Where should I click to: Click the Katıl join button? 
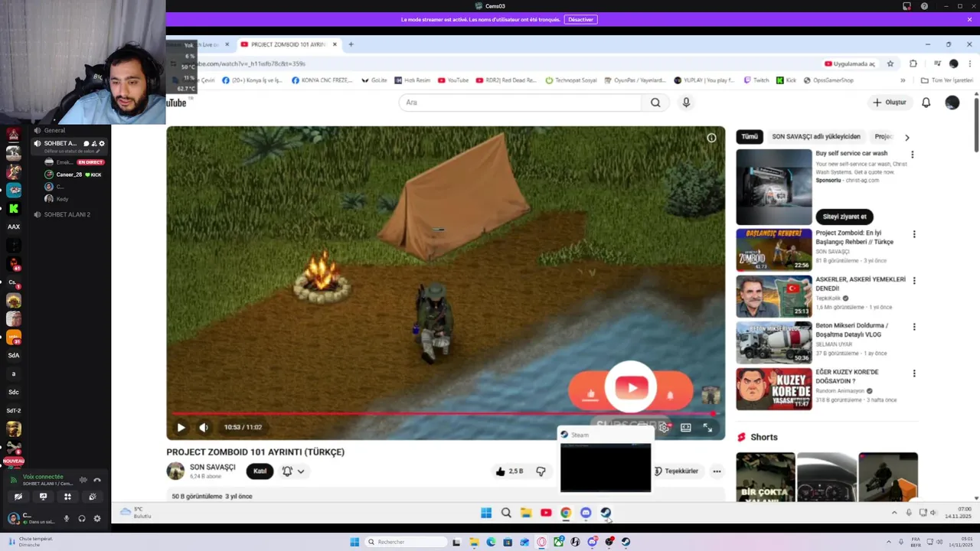coord(260,471)
